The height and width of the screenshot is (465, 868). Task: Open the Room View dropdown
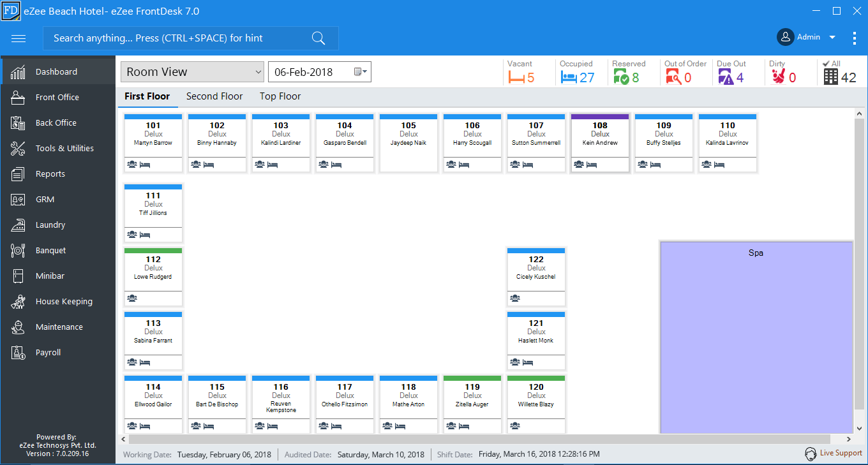(192, 72)
